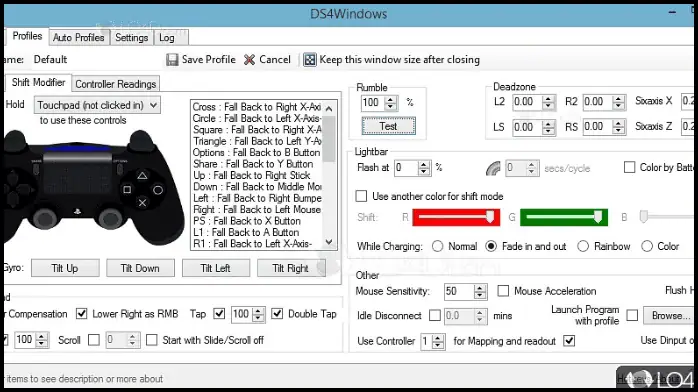This screenshot has height=392, width=698.
Task: Toggle Launch Program with profile checkbox
Action: 632,315
